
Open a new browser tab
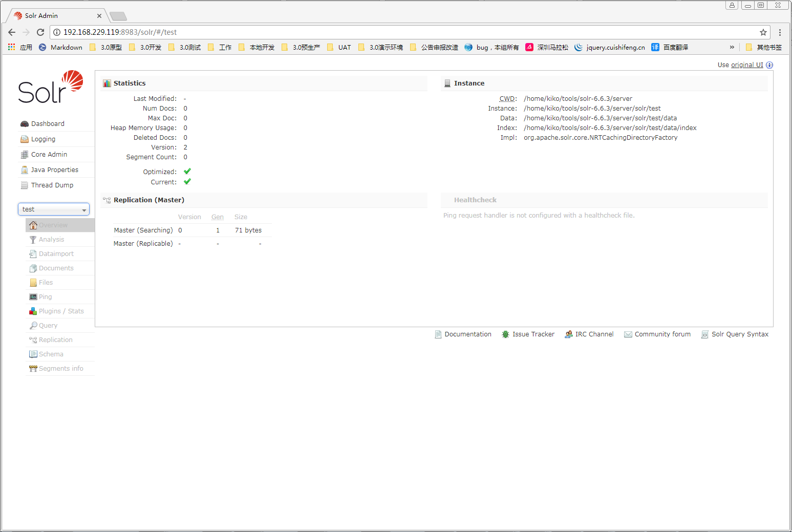click(118, 16)
